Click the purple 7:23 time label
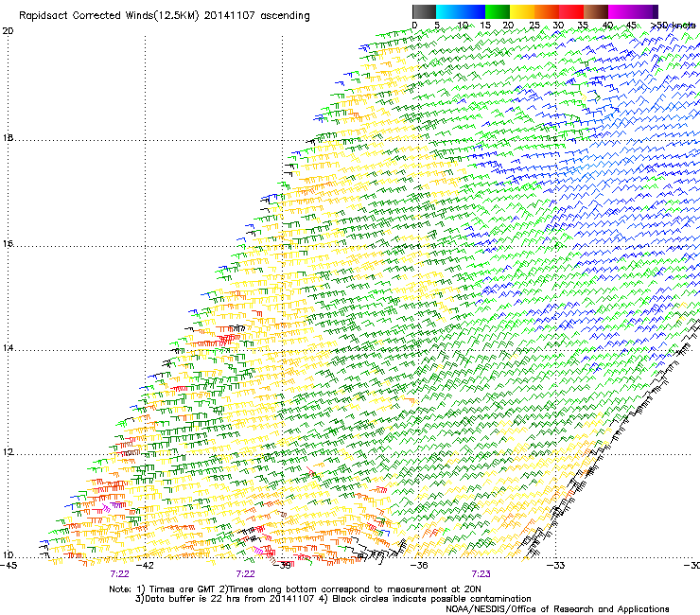700x615 pixels. pos(481,574)
